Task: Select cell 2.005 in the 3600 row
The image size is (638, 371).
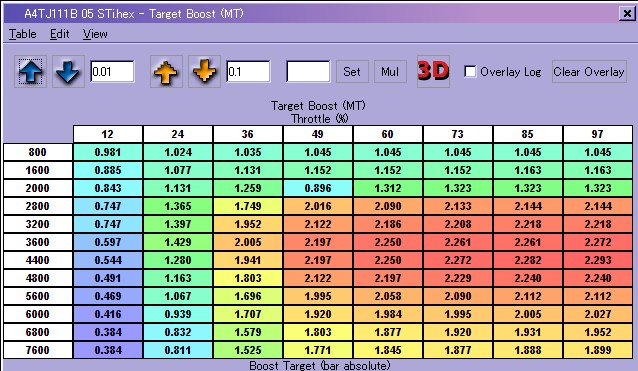Action: pyautogui.click(x=248, y=242)
